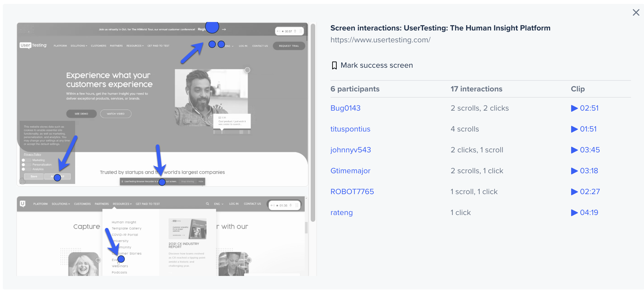Play Gtimemajor's clip at 03:18

(584, 171)
